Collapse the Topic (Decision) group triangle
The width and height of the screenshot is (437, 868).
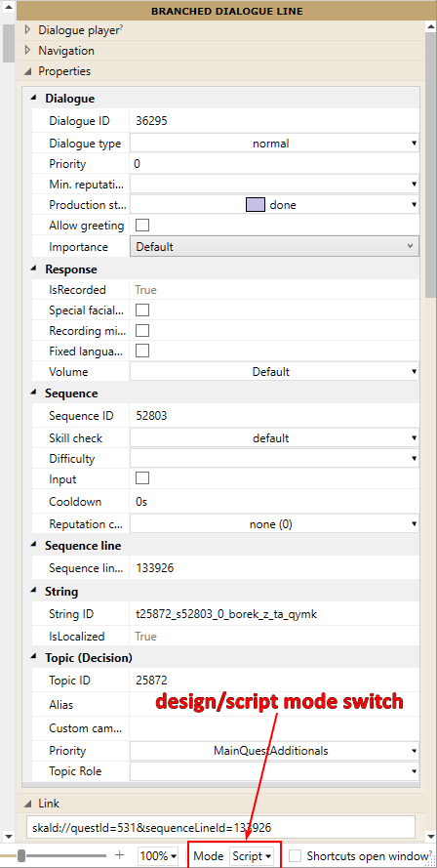34,659
